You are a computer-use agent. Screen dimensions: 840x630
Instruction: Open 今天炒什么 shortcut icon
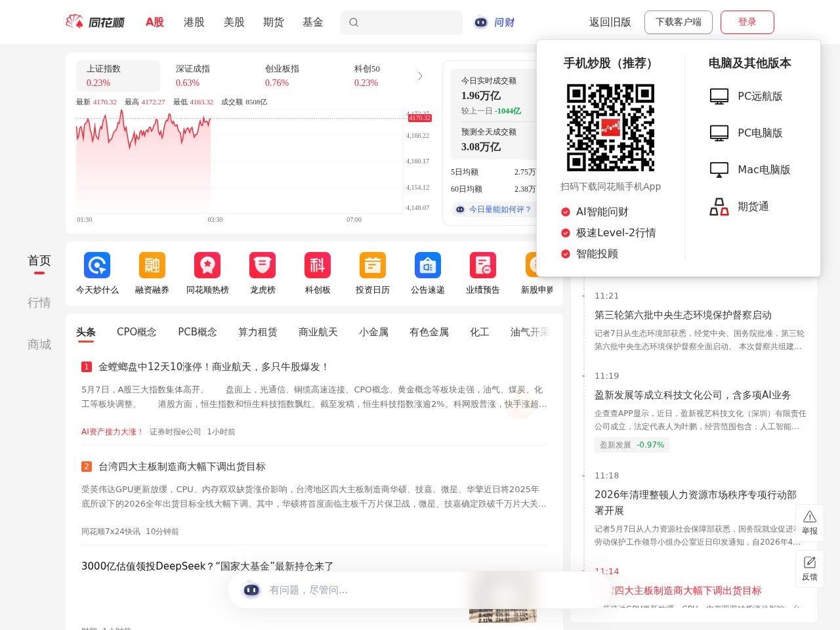coord(97,265)
